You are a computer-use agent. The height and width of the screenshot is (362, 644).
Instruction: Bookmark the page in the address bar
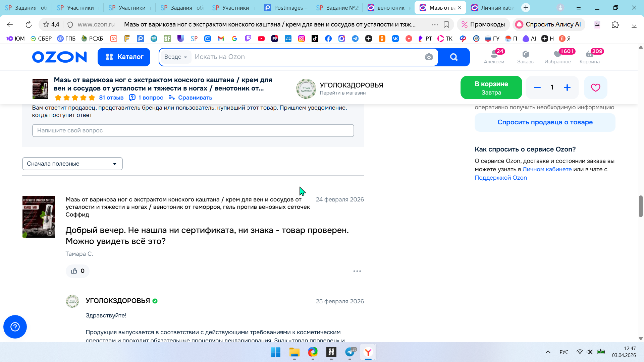point(446,24)
